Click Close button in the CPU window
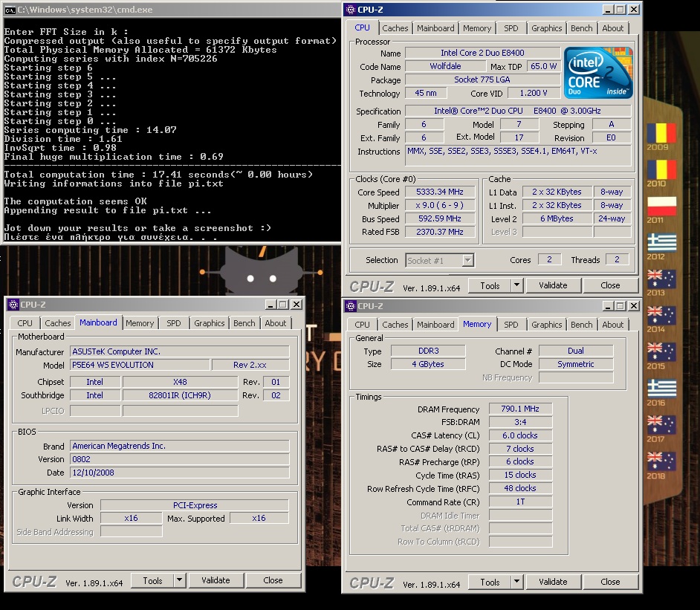 pyautogui.click(x=610, y=285)
